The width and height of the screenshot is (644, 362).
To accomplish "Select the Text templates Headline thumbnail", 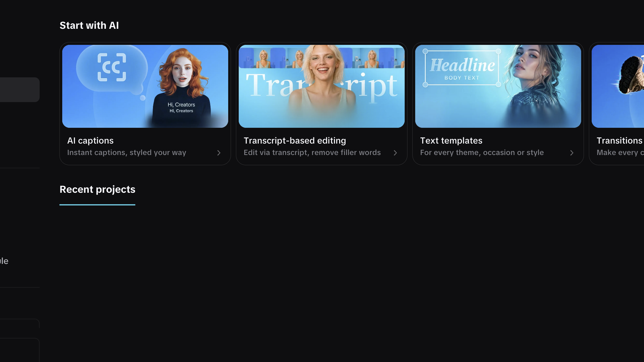I will pyautogui.click(x=498, y=86).
